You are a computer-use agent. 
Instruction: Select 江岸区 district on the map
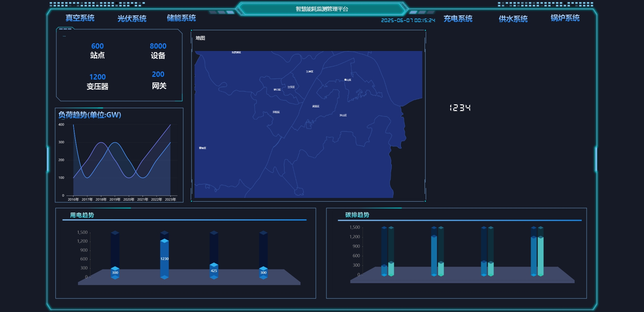pos(309,72)
